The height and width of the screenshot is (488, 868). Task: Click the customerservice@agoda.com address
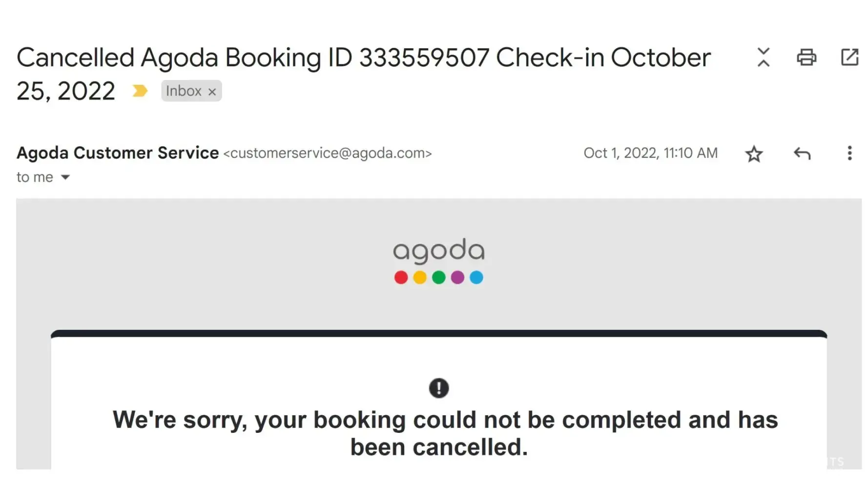[328, 153]
